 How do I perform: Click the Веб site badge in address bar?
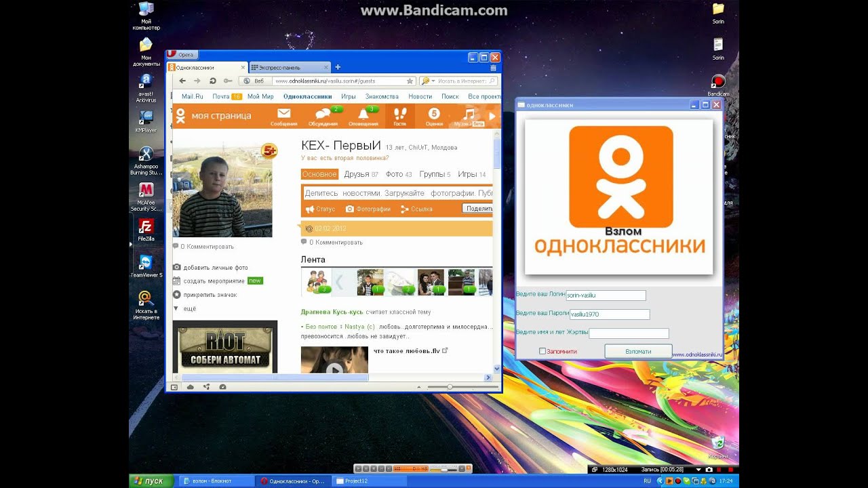pos(254,81)
